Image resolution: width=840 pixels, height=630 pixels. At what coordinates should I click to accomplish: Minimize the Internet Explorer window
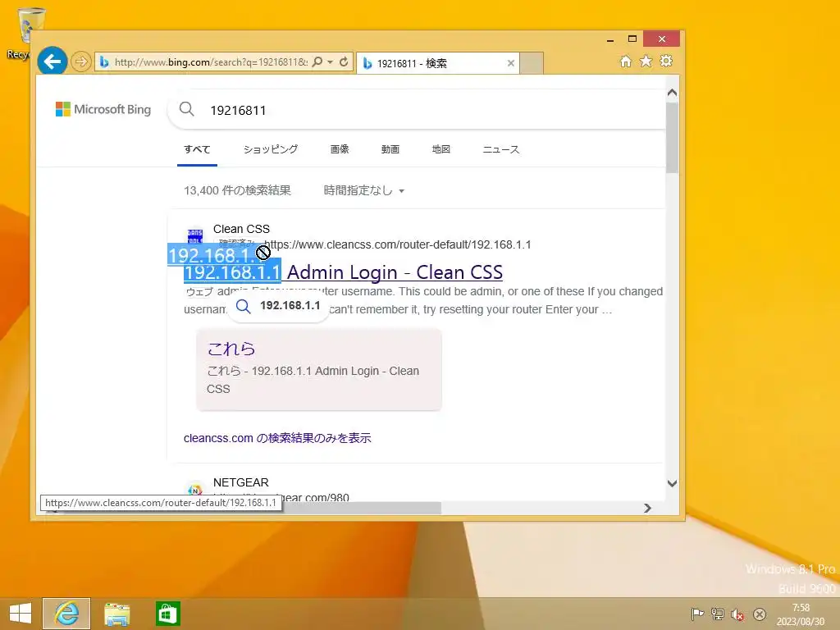pyautogui.click(x=610, y=39)
